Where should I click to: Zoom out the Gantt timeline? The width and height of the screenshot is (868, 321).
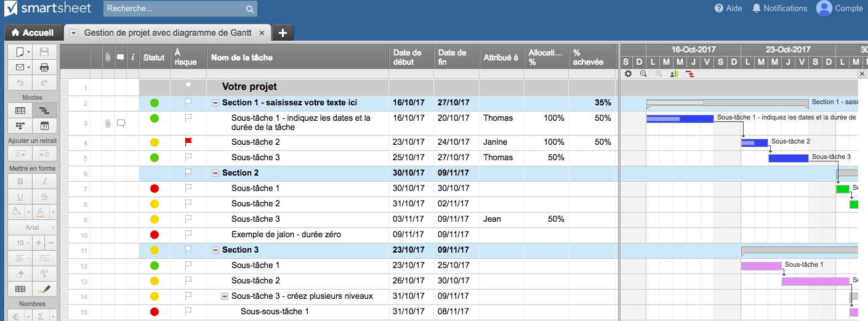(x=643, y=74)
